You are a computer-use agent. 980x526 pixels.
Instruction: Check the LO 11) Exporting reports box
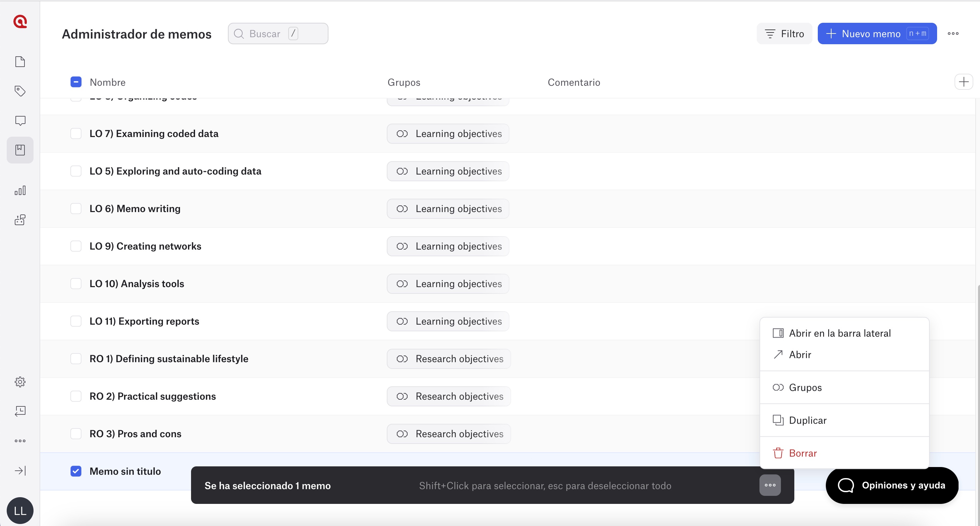(x=76, y=321)
